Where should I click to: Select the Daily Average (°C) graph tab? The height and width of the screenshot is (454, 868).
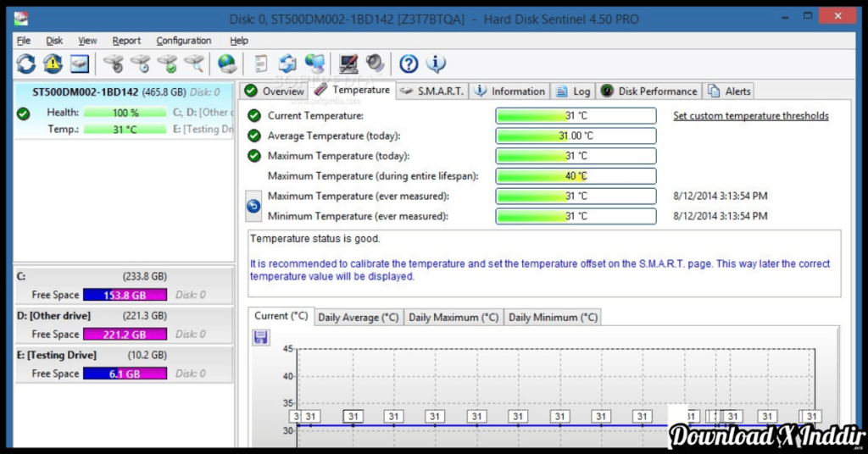(359, 318)
